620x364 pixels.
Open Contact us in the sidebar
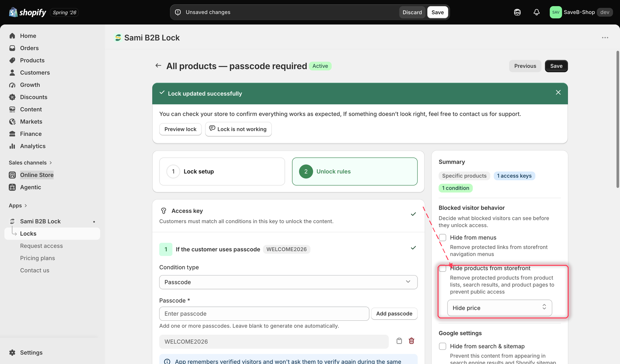pos(35,270)
